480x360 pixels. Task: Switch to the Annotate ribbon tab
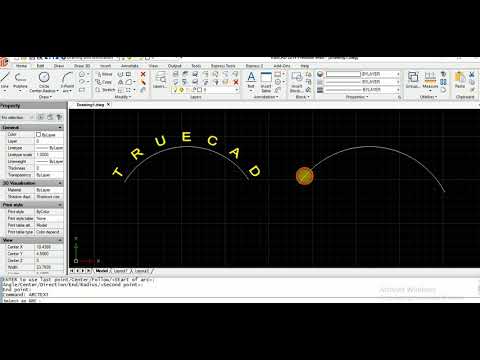(x=130, y=66)
